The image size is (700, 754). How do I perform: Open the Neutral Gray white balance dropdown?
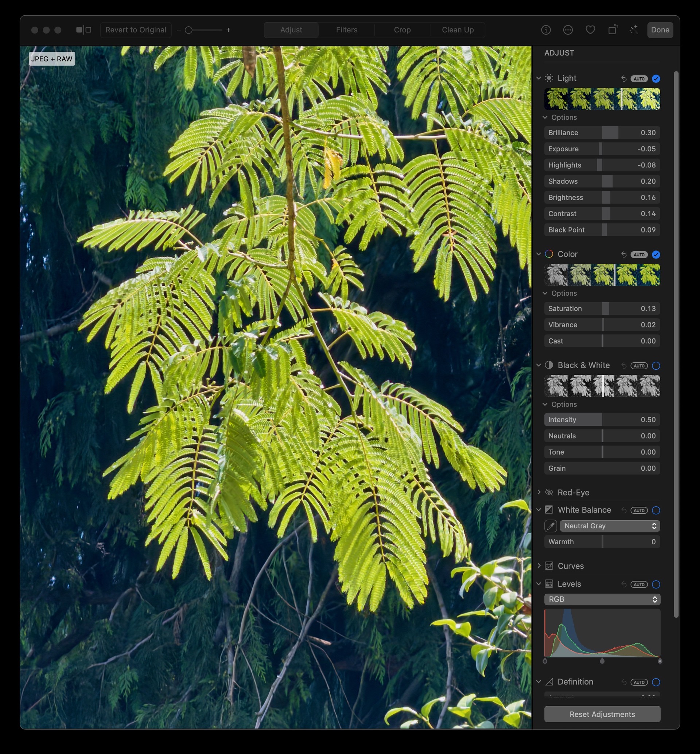(610, 526)
